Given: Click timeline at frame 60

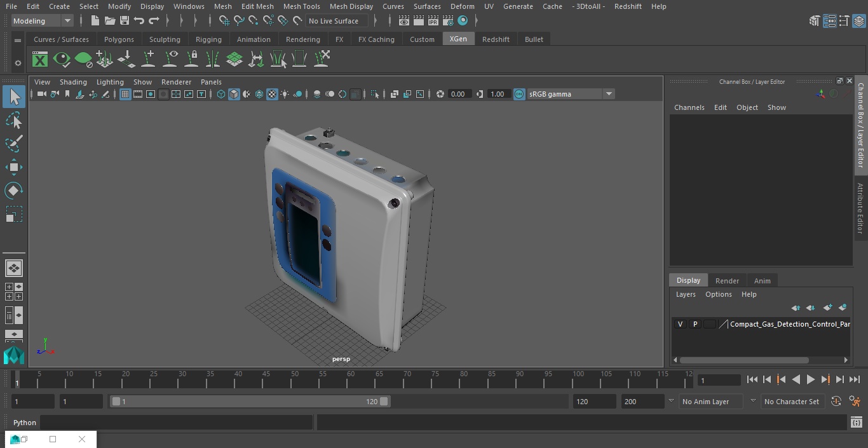Looking at the screenshot, I should point(351,379).
